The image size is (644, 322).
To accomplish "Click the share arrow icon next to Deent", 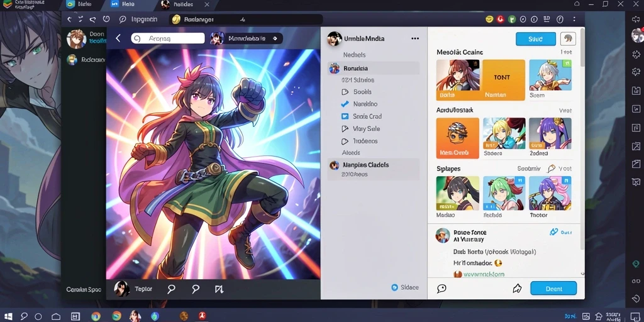I will (517, 288).
